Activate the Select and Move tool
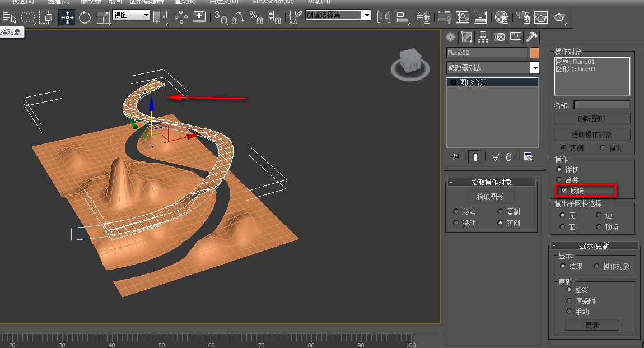This screenshot has height=348, width=644. (67, 17)
